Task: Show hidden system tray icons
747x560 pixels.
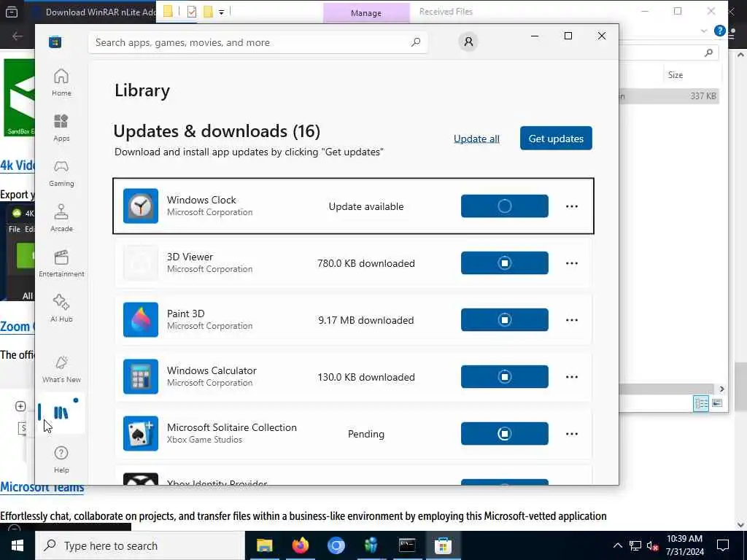Action: tap(617, 545)
